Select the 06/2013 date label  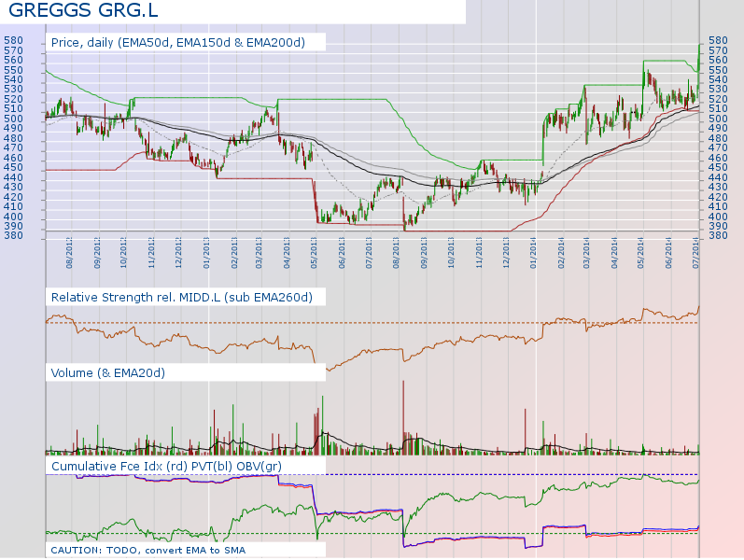click(x=342, y=253)
